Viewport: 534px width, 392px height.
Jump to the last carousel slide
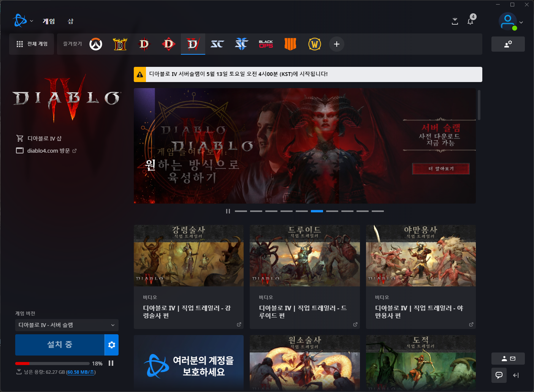[378, 211]
